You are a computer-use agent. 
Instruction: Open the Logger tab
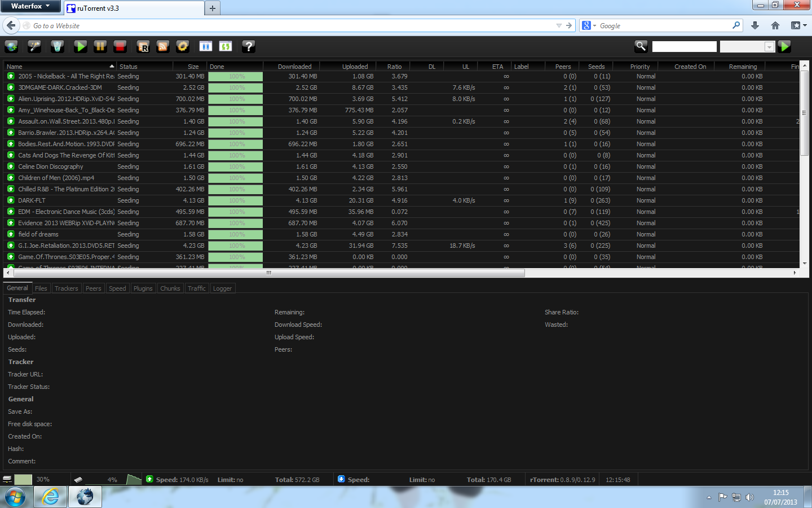coord(222,288)
